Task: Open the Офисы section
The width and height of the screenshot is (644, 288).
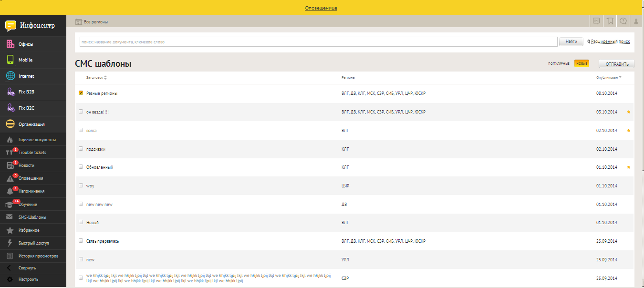Action: coord(33,44)
